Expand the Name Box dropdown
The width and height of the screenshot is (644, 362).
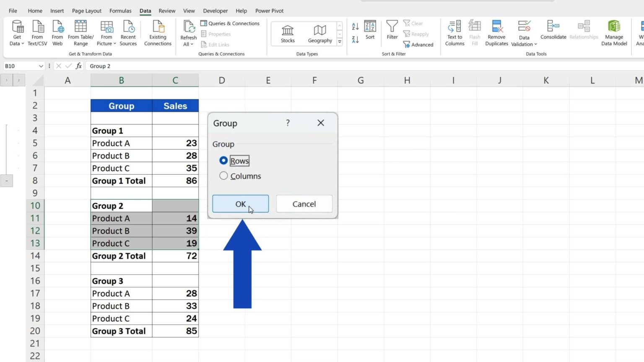pyautogui.click(x=41, y=66)
